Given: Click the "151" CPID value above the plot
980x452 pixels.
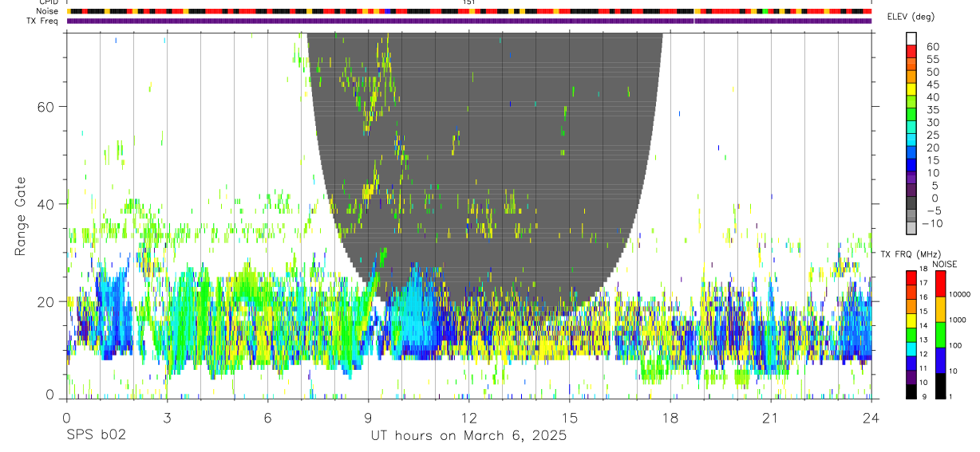Looking at the screenshot, I should 468,2.
